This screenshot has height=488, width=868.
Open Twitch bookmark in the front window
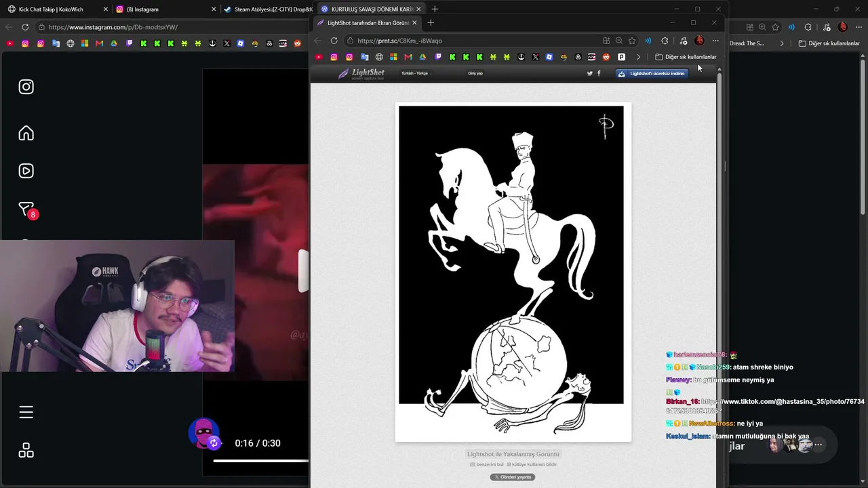click(437, 57)
